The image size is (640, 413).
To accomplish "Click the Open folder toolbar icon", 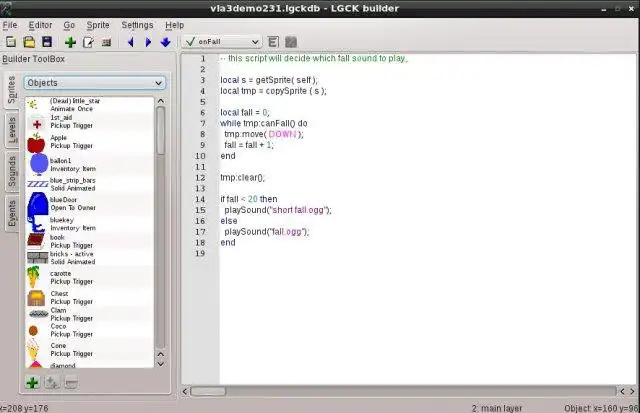I will (x=29, y=42).
